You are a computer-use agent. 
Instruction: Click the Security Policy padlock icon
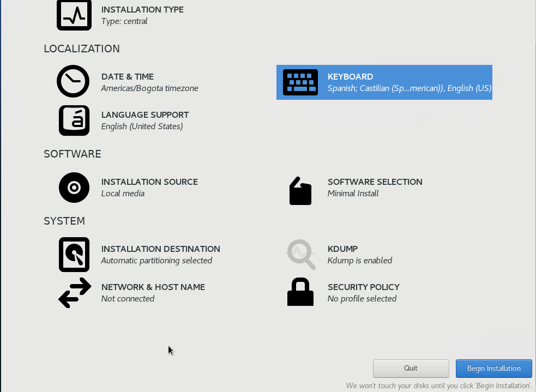(x=300, y=292)
